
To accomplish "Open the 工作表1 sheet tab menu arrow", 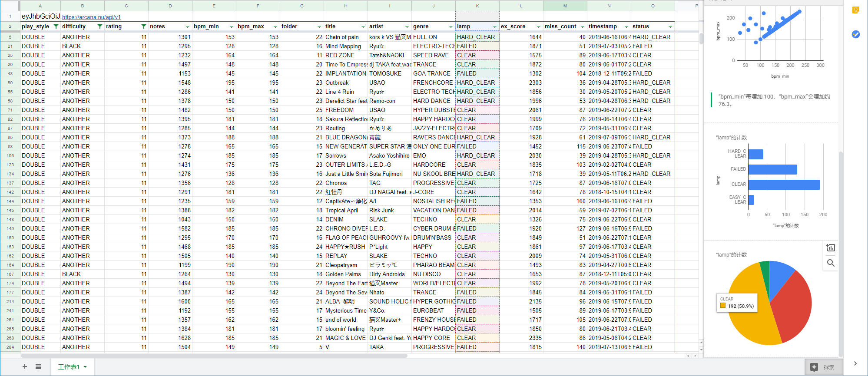I will pyautogui.click(x=85, y=367).
